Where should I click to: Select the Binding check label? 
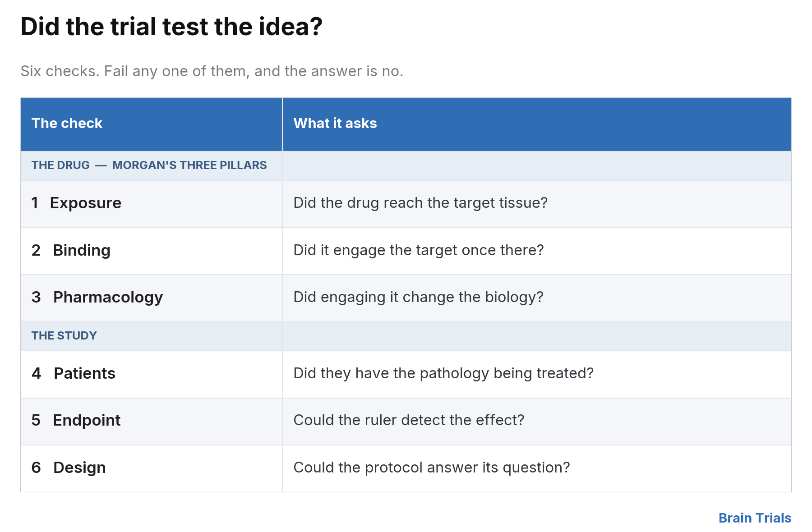coord(82,250)
